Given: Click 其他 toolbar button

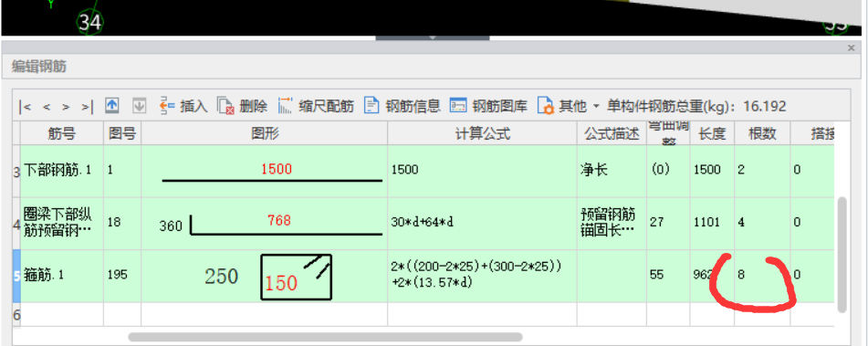Looking at the screenshot, I should (x=562, y=106).
